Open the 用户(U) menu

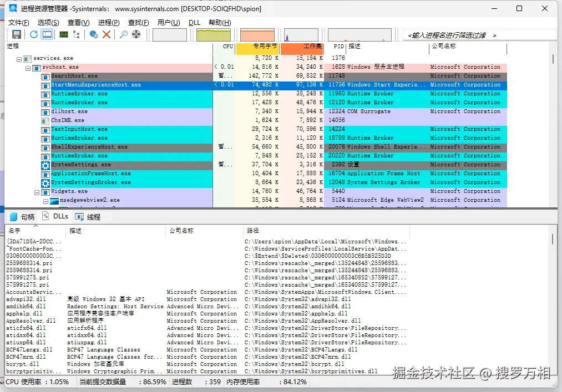click(169, 23)
